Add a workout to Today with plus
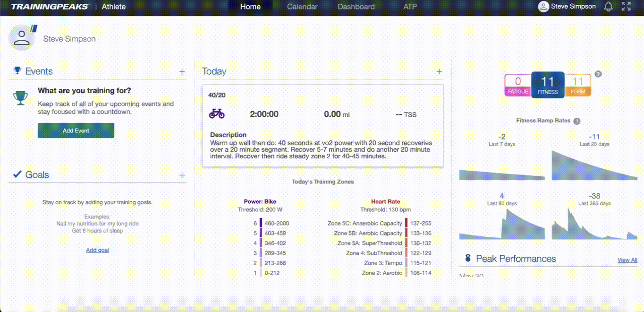Viewport: 644px width, 312px height. (x=439, y=71)
